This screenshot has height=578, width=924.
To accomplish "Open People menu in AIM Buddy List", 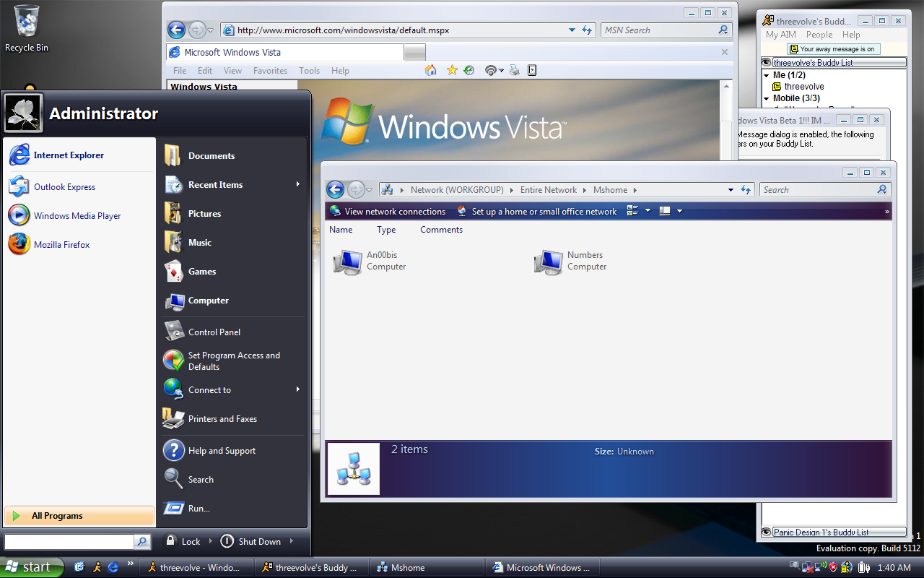I will (819, 35).
